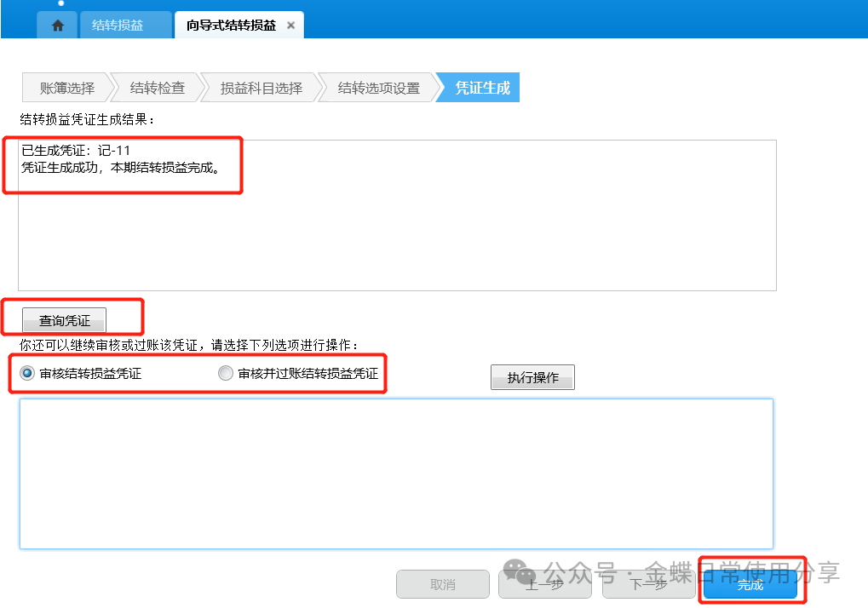Switch to the 结转损益 tab
Screen dimensions: 868x608
[118, 26]
